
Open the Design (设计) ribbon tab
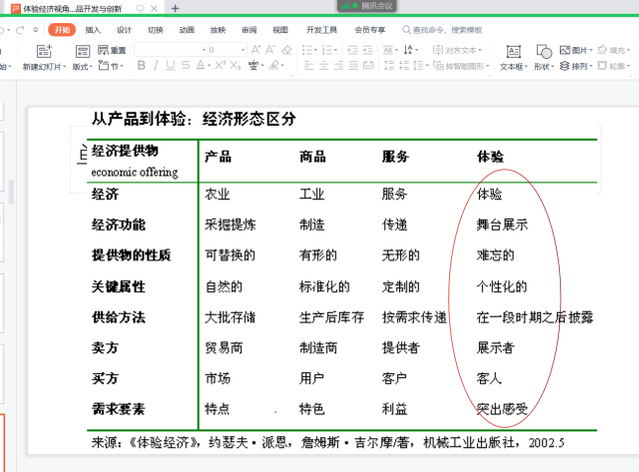pos(124,30)
